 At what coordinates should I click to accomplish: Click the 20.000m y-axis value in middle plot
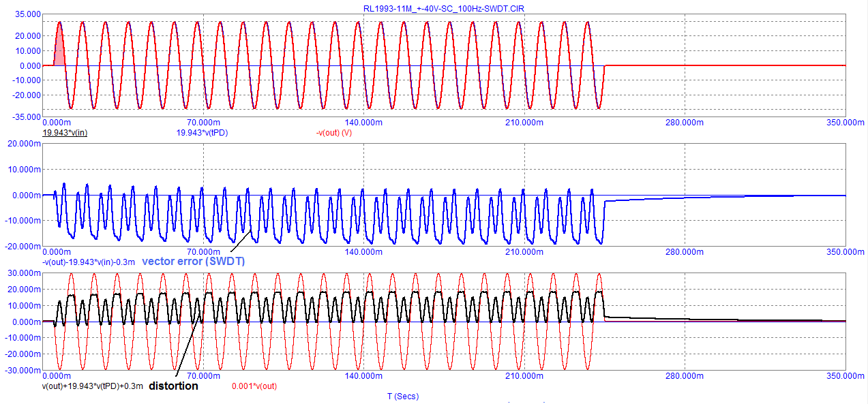coord(23,144)
